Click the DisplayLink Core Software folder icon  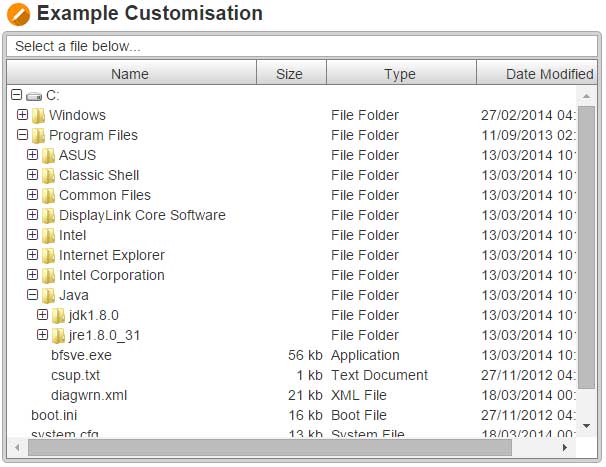point(48,215)
